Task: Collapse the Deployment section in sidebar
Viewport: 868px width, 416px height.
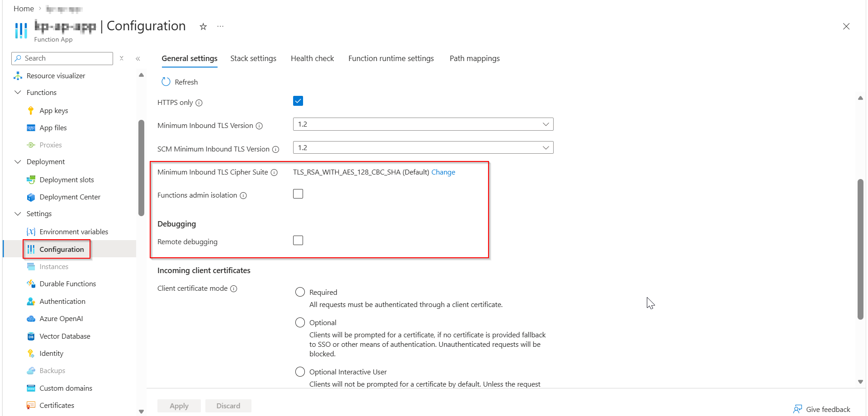Action: [x=18, y=161]
